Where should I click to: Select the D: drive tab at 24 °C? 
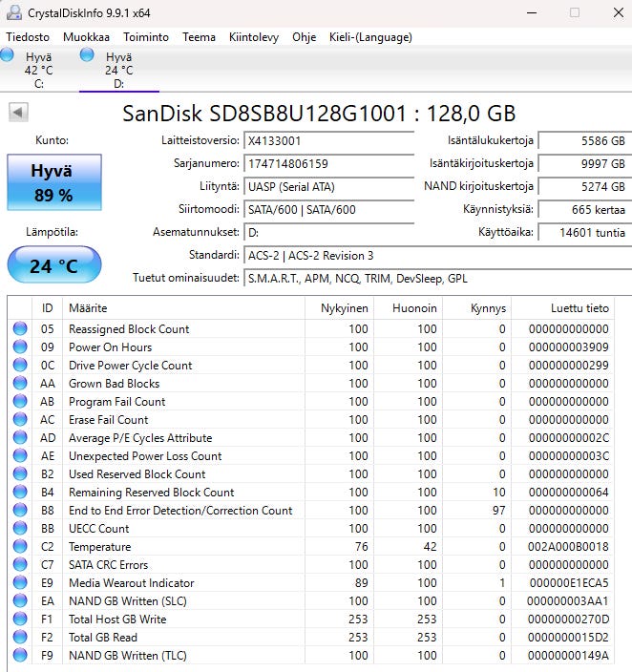point(118,70)
